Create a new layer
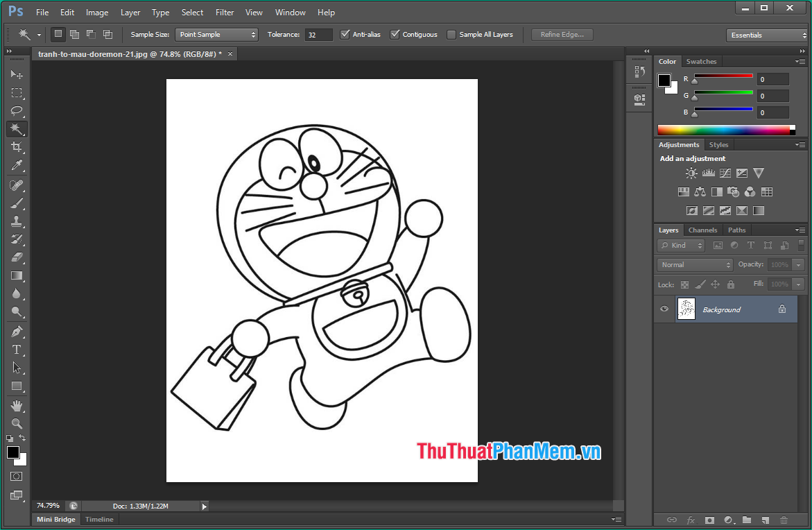 coord(766,520)
